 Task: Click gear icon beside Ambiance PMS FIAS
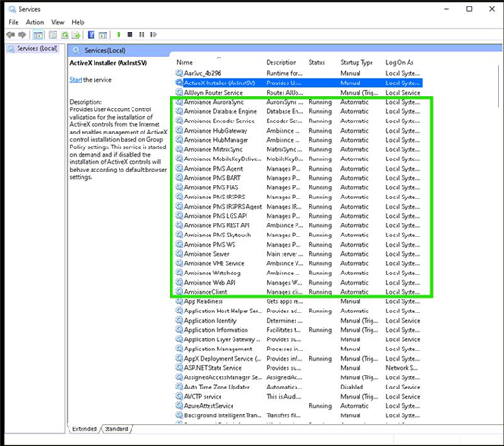180,187
